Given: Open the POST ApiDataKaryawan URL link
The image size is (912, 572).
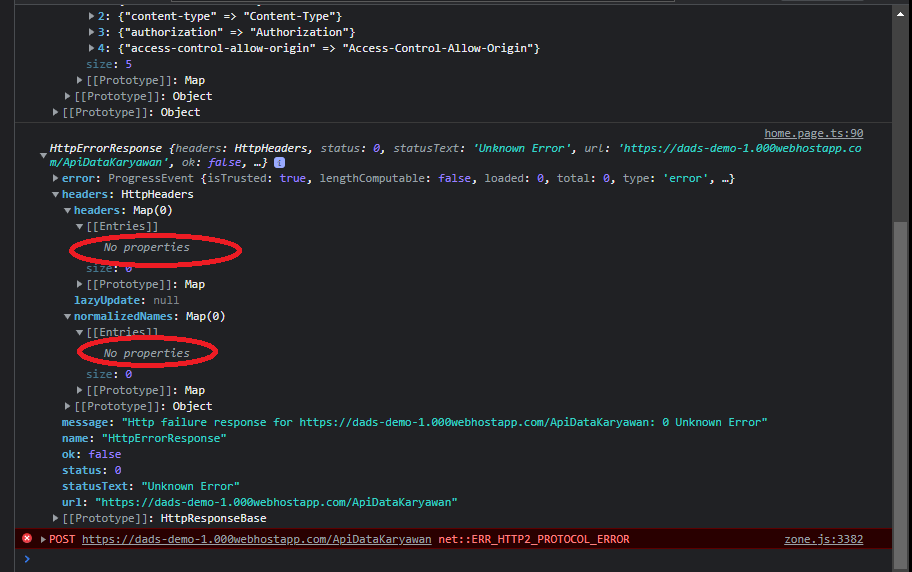Looking at the screenshot, I should pyautogui.click(x=256, y=539).
